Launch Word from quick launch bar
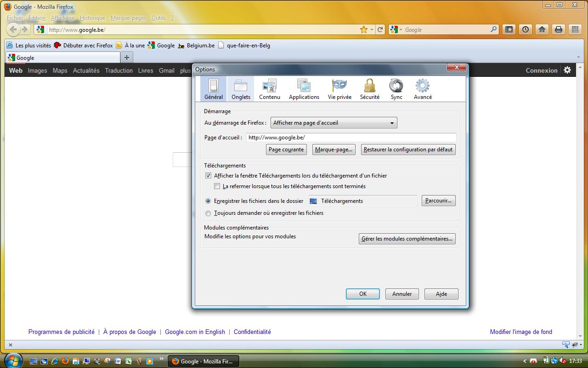 (x=118, y=362)
